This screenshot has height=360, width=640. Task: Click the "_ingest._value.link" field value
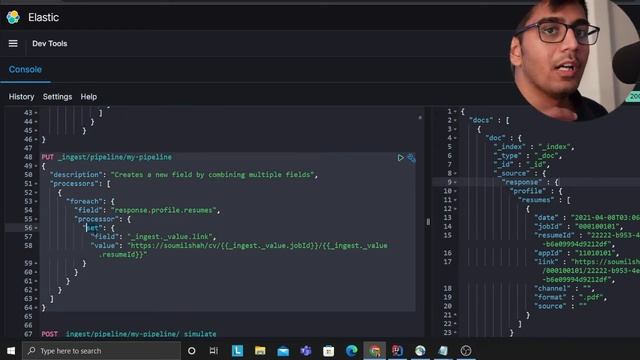[x=170, y=237]
